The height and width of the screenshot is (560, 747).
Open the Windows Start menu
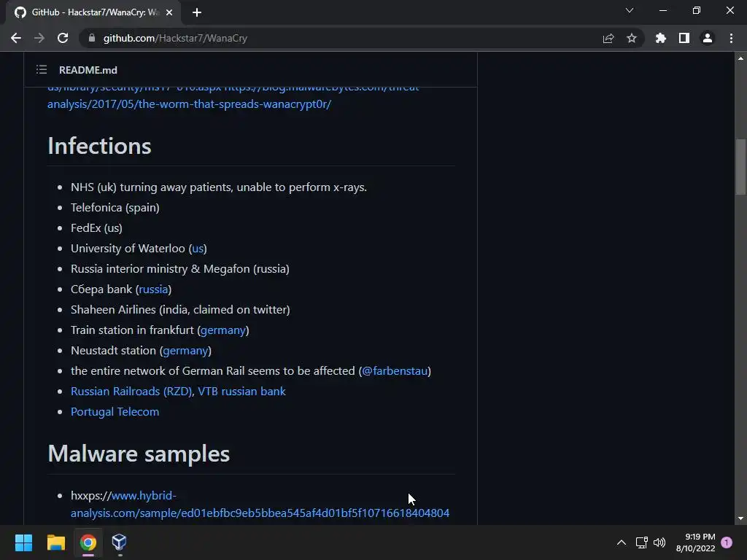tap(23, 542)
